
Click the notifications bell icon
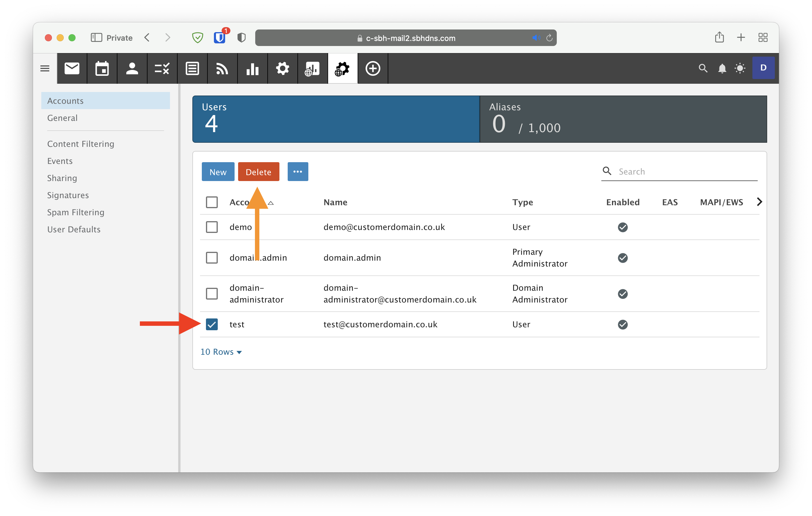click(x=722, y=68)
